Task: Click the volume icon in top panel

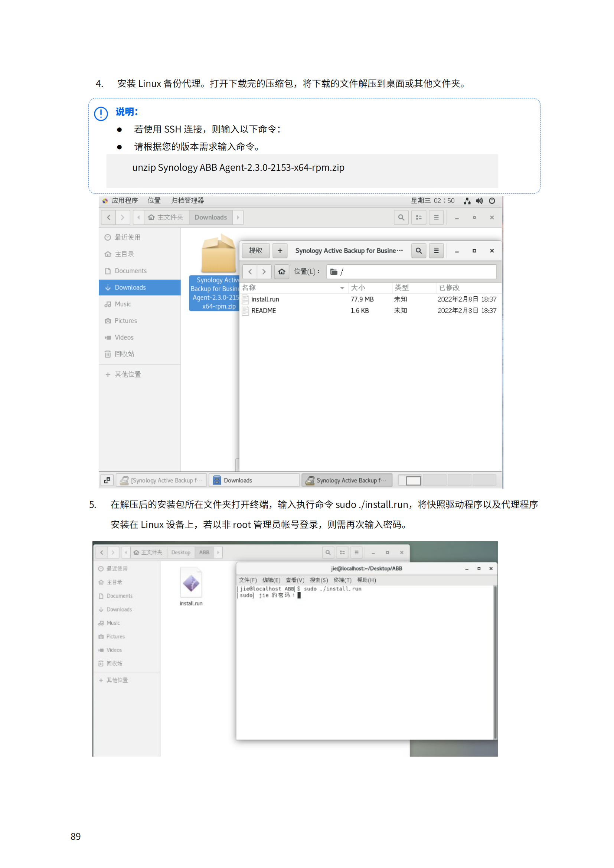Action: click(479, 201)
